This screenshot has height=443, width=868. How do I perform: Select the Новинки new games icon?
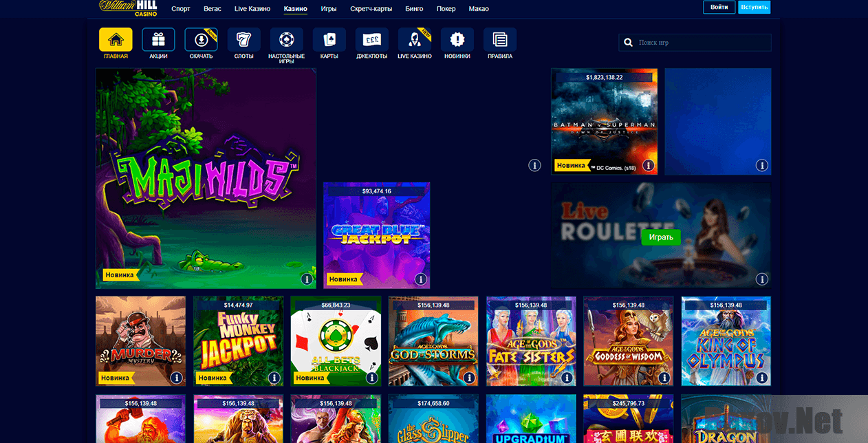457,39
